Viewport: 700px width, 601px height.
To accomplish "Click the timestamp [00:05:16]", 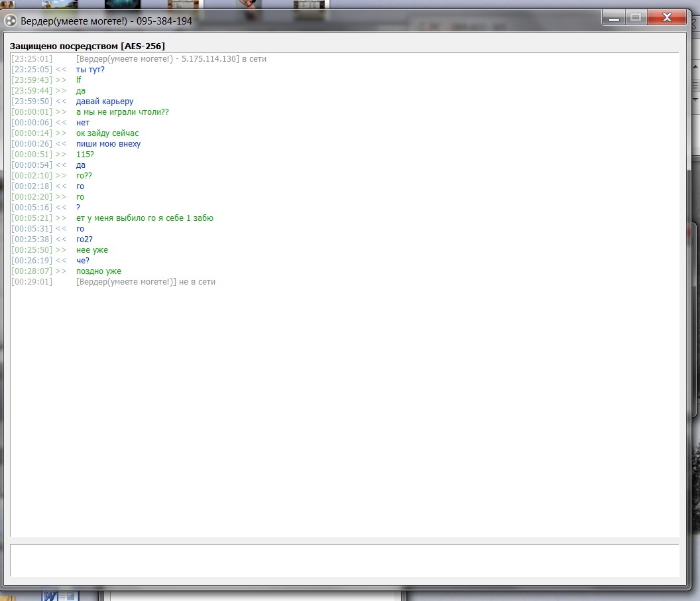I will point(32,208).
